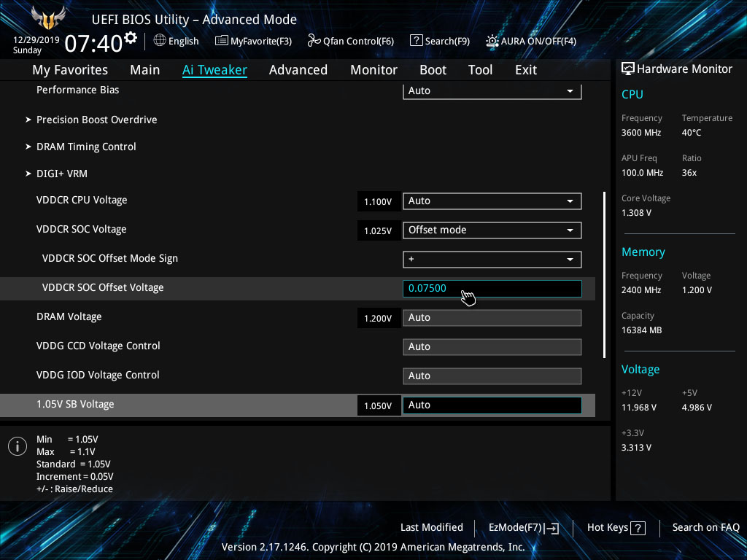This screenshot has width=747, height=560.
Task: Click the VDDCR SOC Offset Voltage field
Action: (x=492, y=289)
